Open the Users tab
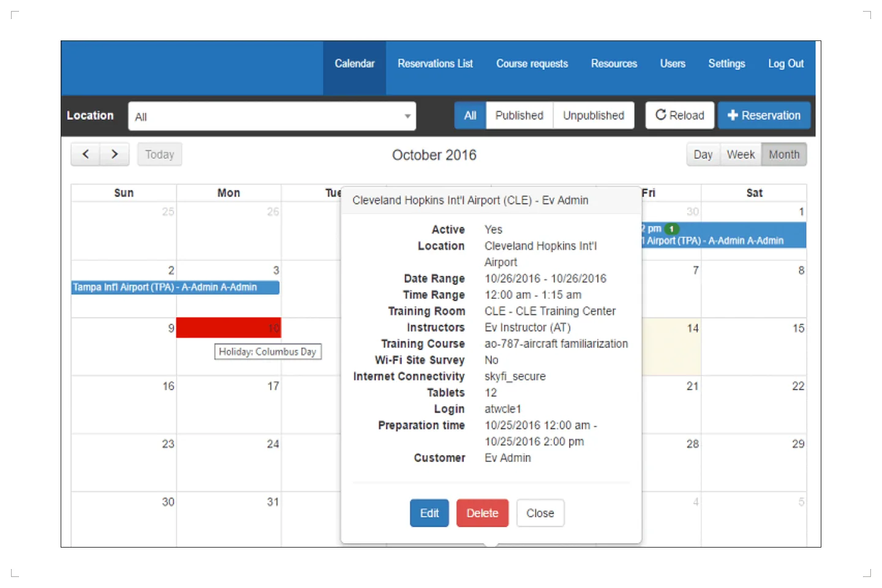This screenshot has width=882, height=588. [673, 64]
